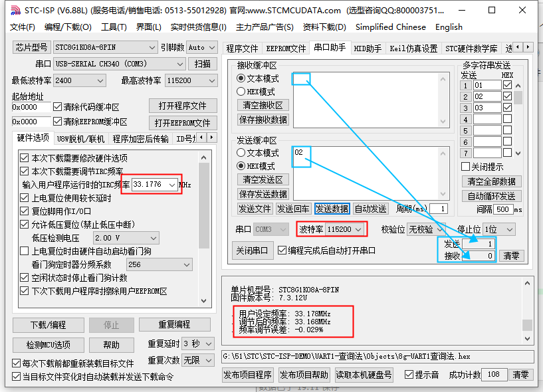Click 打开程序文件 button

(x=183, y=106)
